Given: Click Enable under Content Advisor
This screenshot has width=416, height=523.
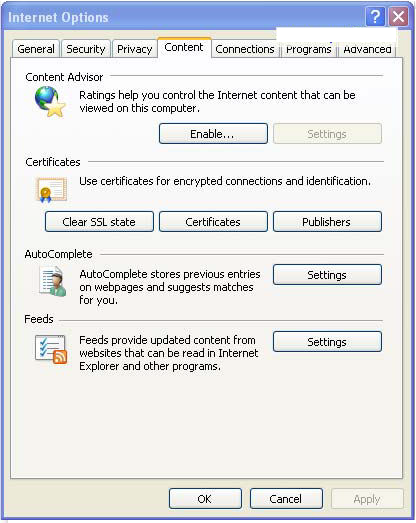Looking at the screenshot, I should tap(213, 134).
